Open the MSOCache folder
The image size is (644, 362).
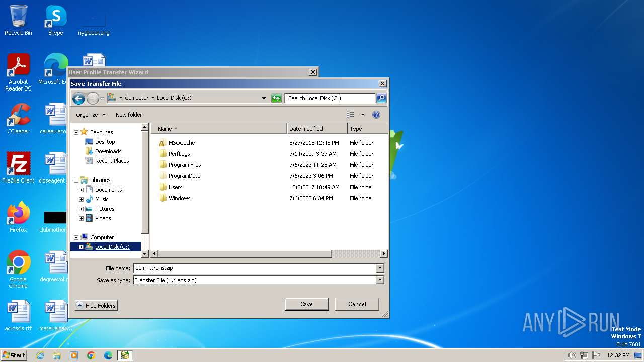(x=182, y=143)
